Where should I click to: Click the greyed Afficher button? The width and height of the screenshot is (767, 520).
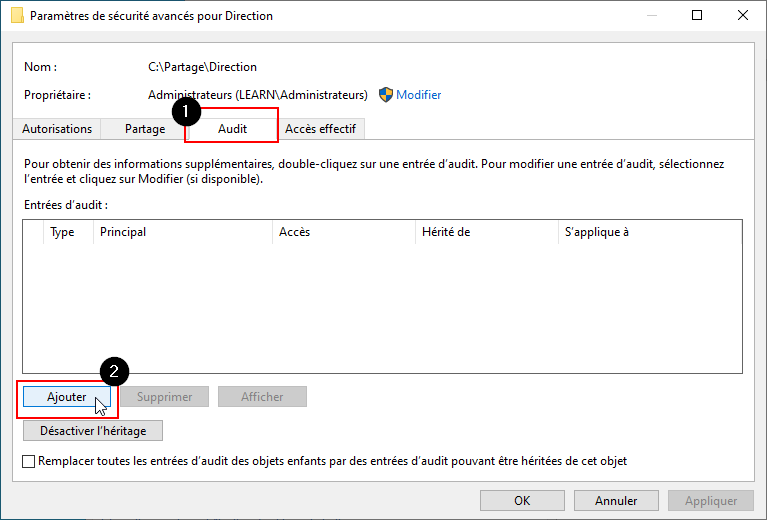point(262,397)
